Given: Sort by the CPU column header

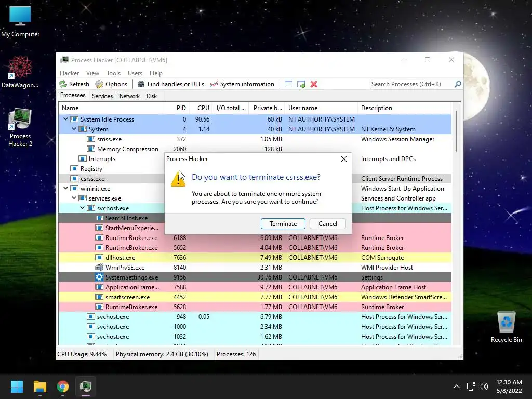Looking at the screenshot, I should [x=201, y=108].
